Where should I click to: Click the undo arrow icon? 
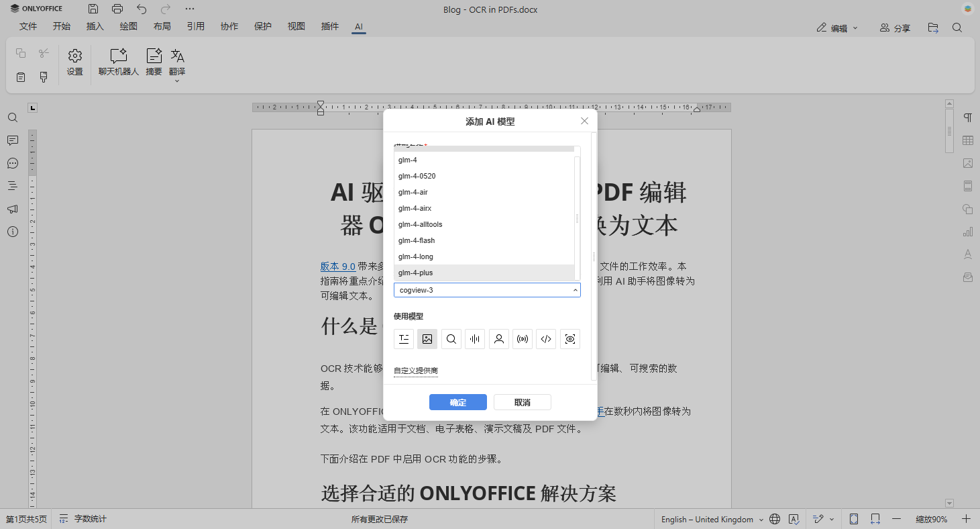coord(142,9)
